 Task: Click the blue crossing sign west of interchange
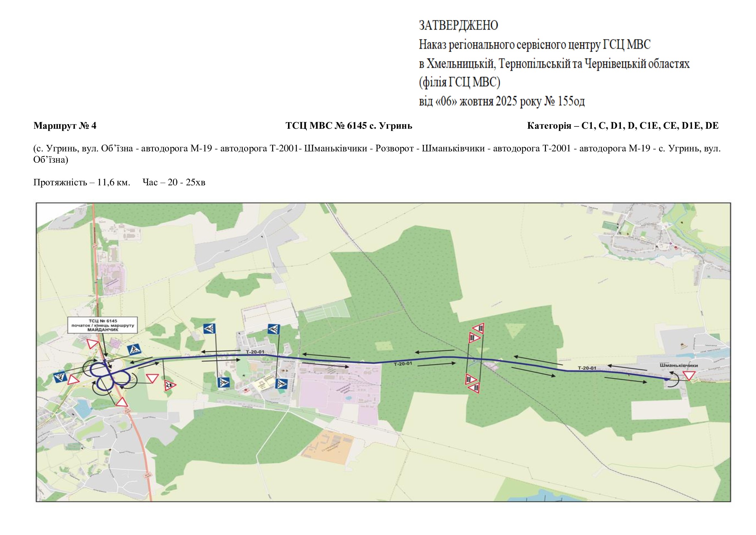(60, 377)
